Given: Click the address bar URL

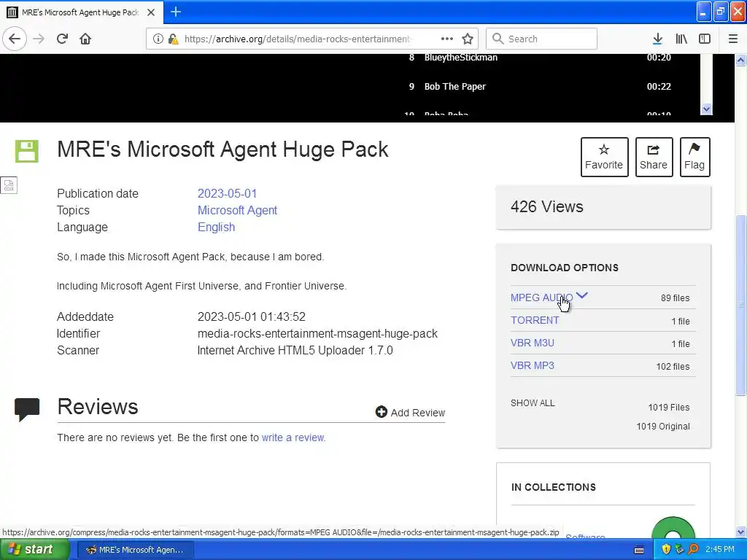Looking at the screenshot, I should pos(299,39).
